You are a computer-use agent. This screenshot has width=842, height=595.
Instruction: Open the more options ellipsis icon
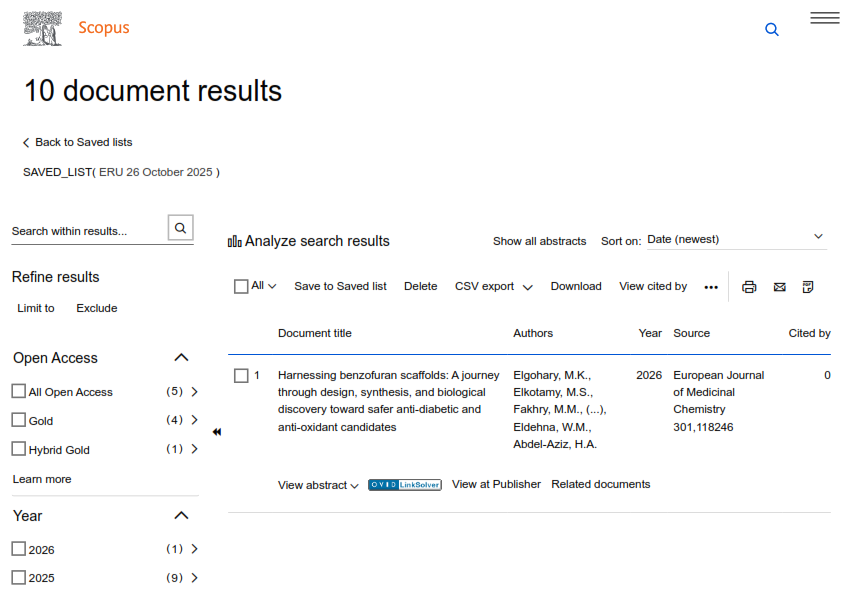[711, 287]
